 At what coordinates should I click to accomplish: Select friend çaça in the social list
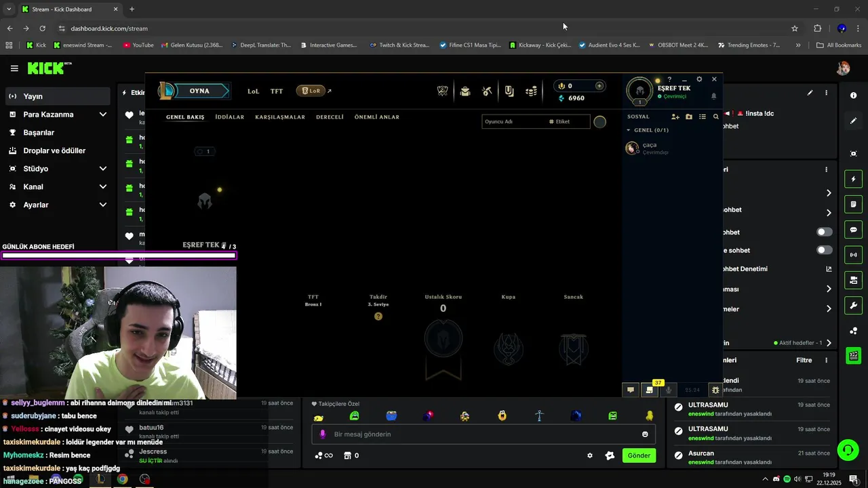click(x=671, y=148)
